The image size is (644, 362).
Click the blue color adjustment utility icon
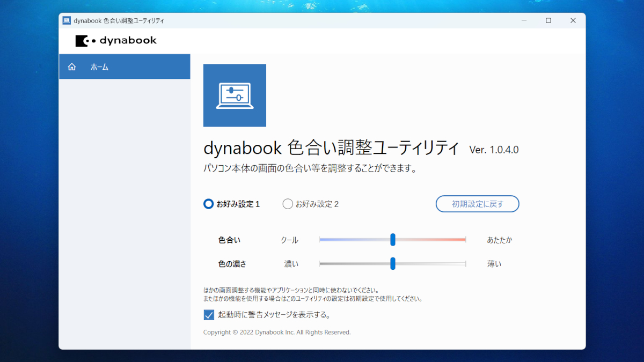coord(235,95)
